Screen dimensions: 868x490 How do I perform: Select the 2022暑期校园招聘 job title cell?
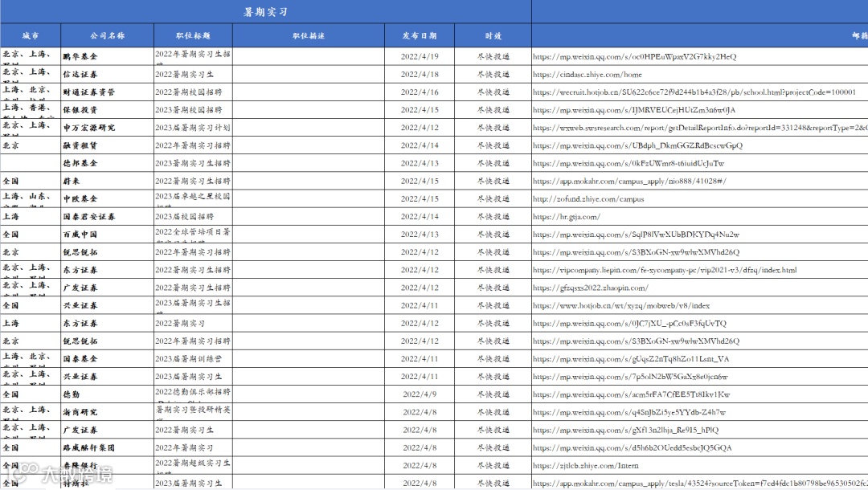[x=193, y=92]
